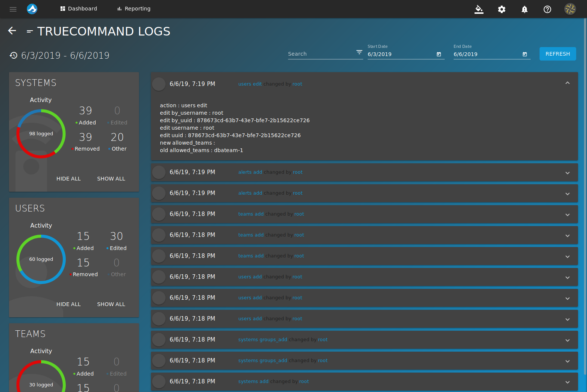Click the Users 60 logged activity donut
Viewport: 587px width, 392px height.
point(41,259)
